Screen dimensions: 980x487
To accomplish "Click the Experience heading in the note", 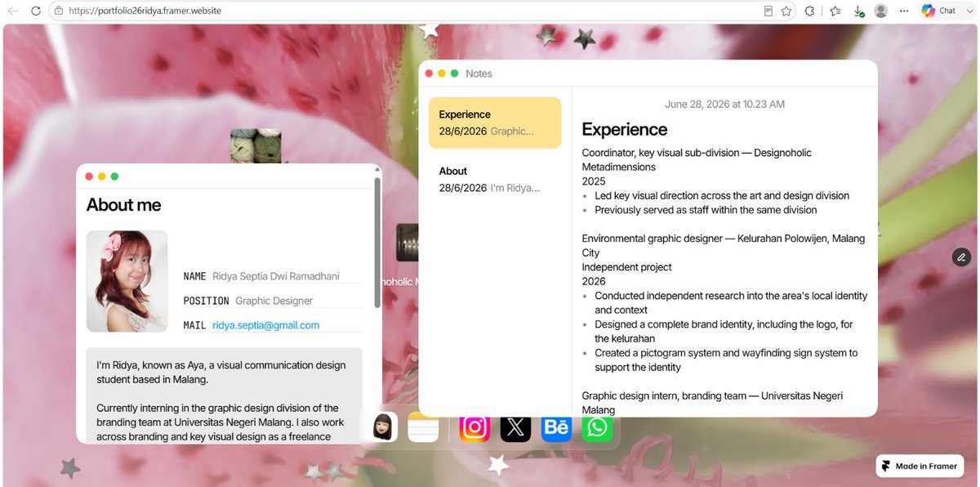I will pyautogui.click(x=625, y=129).
